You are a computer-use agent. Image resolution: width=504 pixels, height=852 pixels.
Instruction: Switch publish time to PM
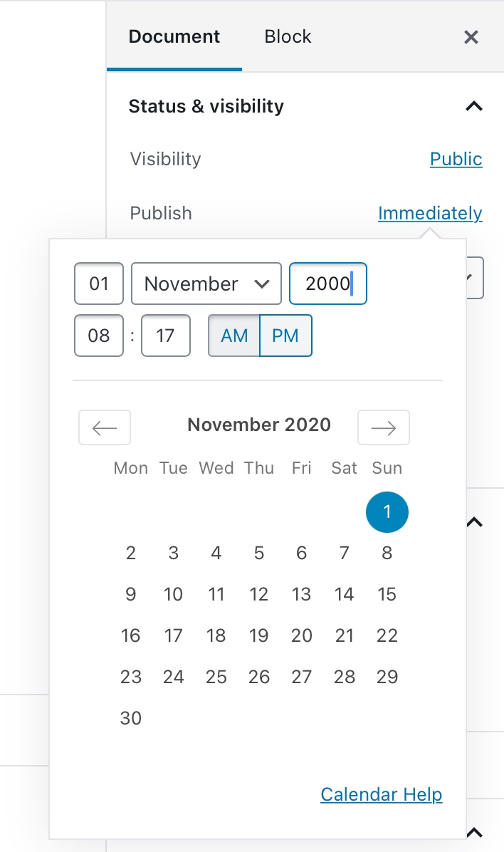(285, 336)
